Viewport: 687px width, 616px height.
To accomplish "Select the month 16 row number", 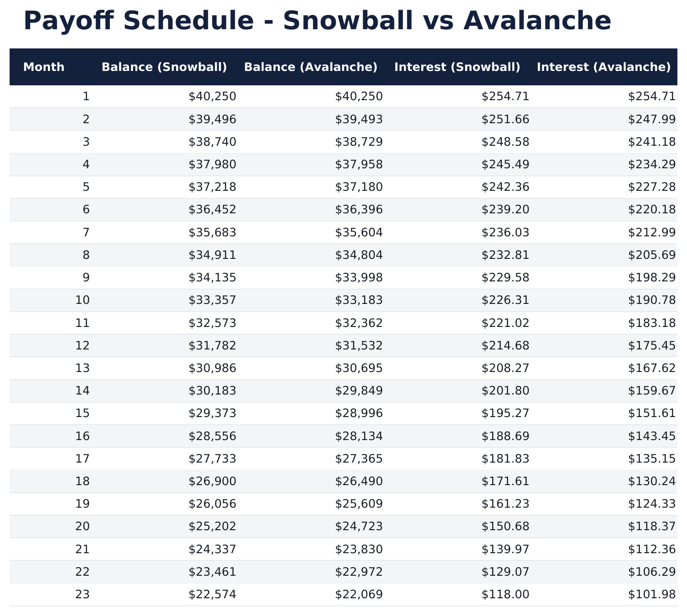I will tap(83, 436).
